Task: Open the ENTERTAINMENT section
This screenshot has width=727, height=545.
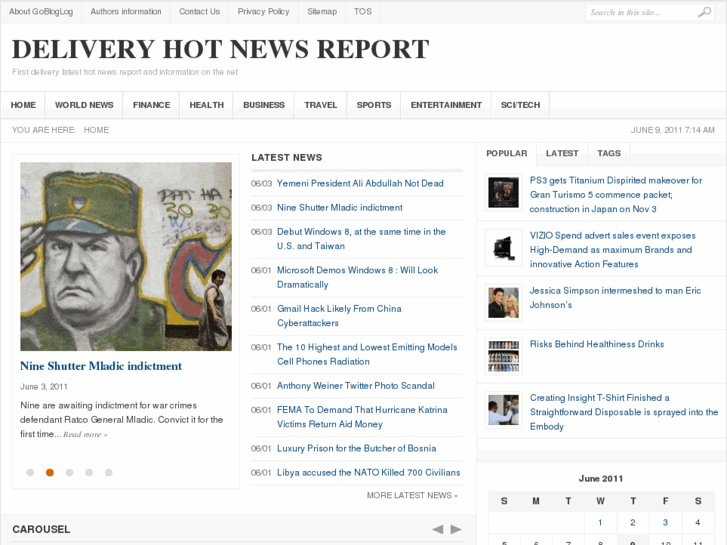Action: click(x=446, y=105)
